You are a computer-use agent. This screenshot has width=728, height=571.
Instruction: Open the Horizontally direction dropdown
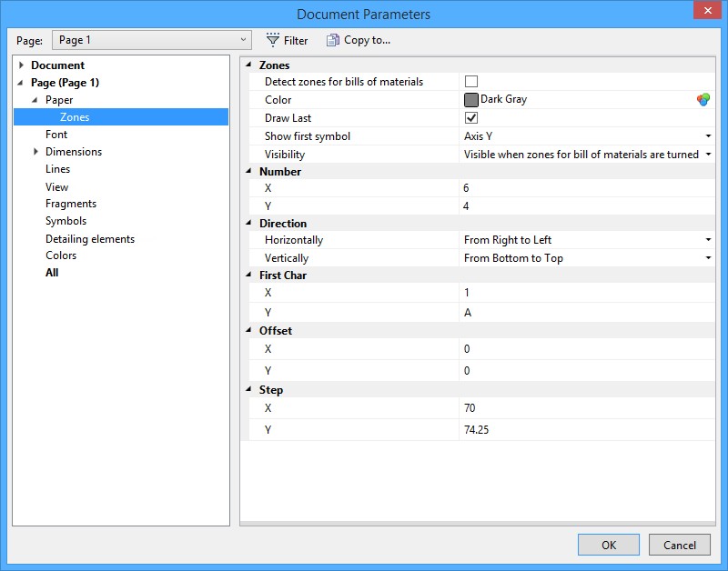[707, 240]
